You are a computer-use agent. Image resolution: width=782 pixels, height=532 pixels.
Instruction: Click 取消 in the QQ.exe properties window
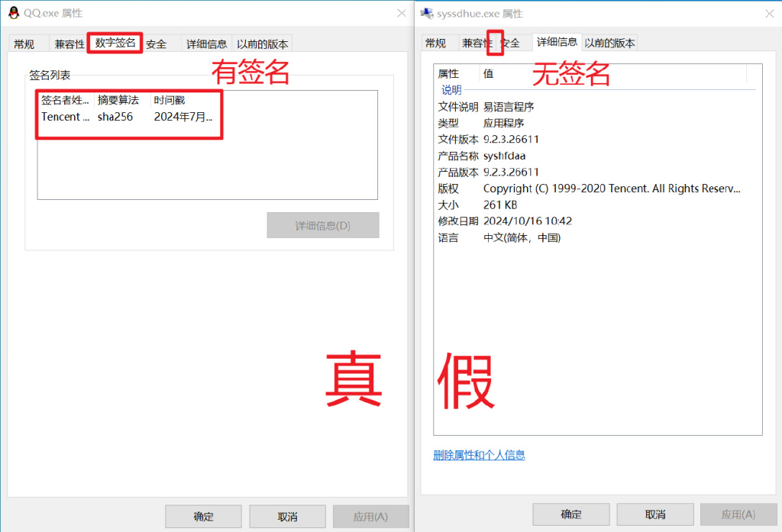point(287,517)
